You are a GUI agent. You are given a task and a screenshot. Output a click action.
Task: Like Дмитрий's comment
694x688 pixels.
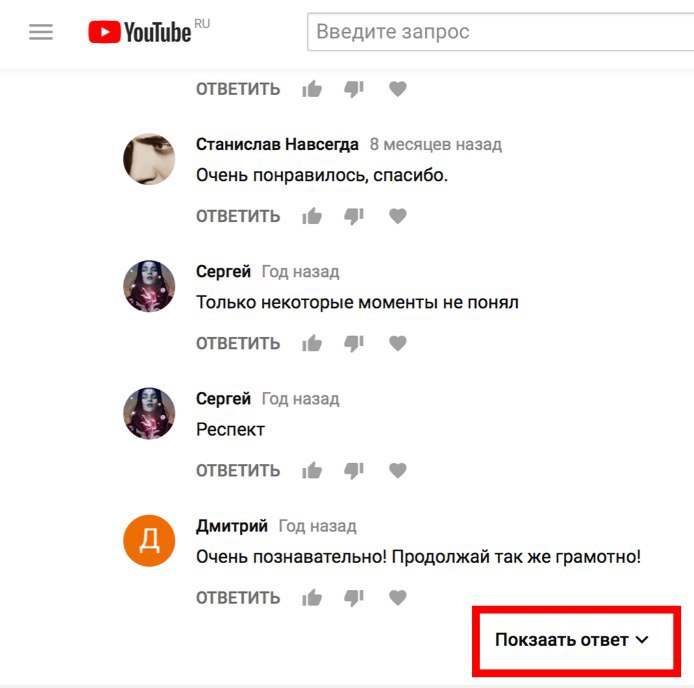(x=312, y=597)
